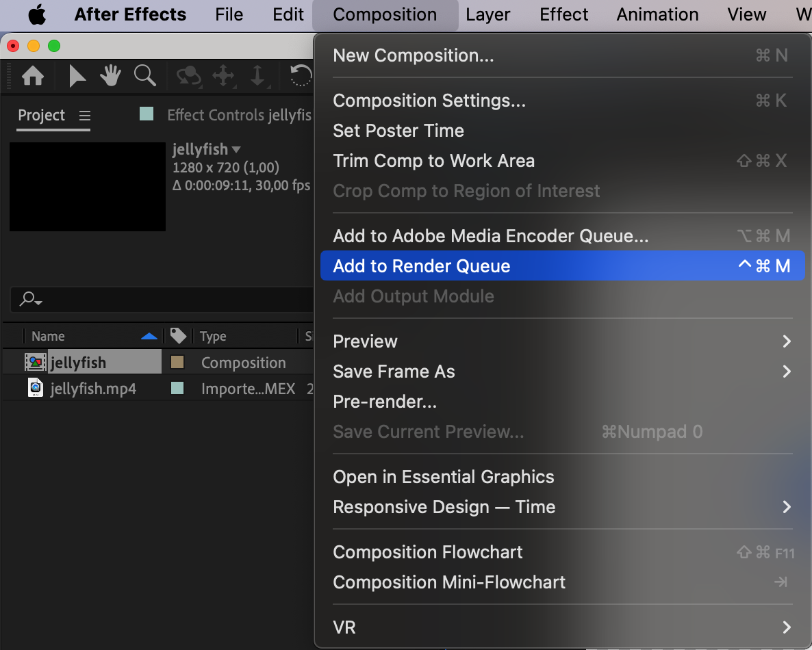This screenshot has height=650, width=812.
Task: Select the Dolly camera tool
Action: [x=257, y=76]
